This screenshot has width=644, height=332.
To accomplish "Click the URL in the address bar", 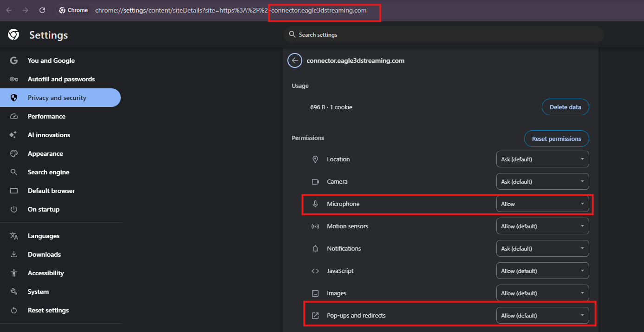I will tap(231, 10).
